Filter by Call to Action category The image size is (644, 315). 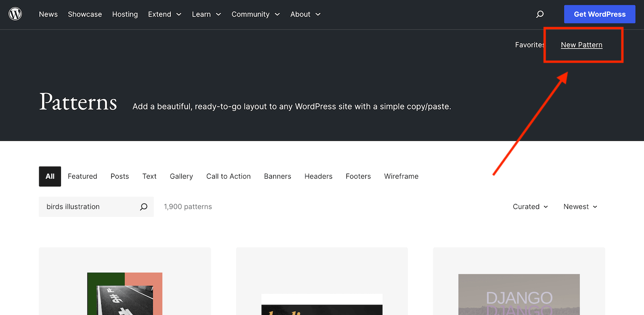(228, 176)
